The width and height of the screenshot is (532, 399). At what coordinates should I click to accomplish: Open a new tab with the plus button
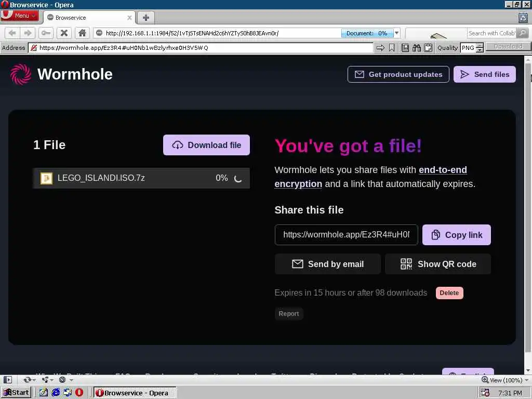coord(146,18)
